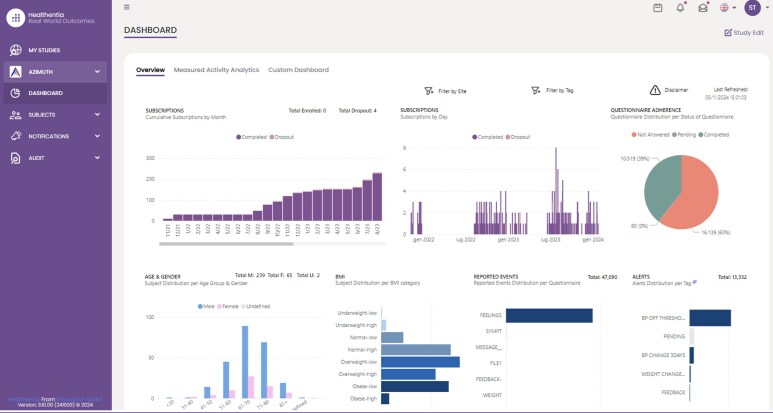Click the Filter by Site funnel icon
Image resolution: width=773 pixels, height=413 pixels.
[x=430, y=90]
